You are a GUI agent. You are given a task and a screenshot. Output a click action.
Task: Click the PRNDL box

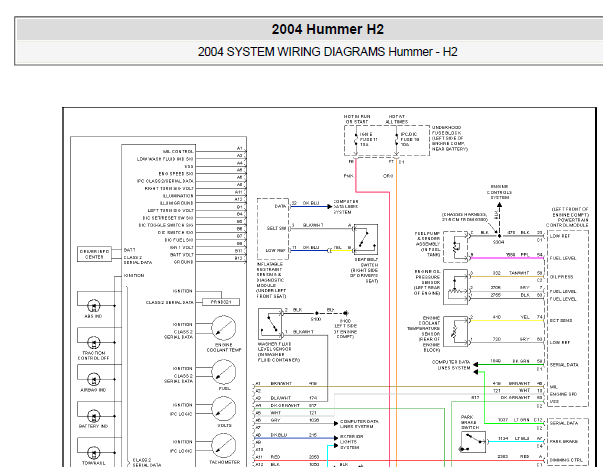[x=221, y=302]
